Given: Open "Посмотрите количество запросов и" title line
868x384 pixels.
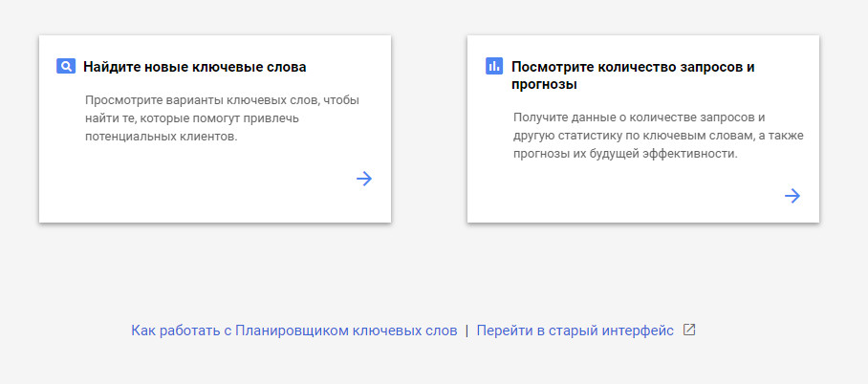Looking at the screenshot, I should point(633,68).
